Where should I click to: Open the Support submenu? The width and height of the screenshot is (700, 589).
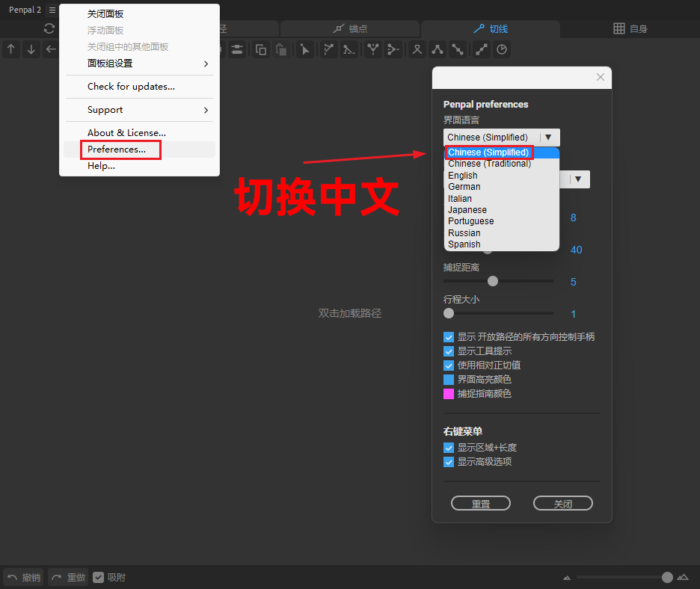pos(139,110)
